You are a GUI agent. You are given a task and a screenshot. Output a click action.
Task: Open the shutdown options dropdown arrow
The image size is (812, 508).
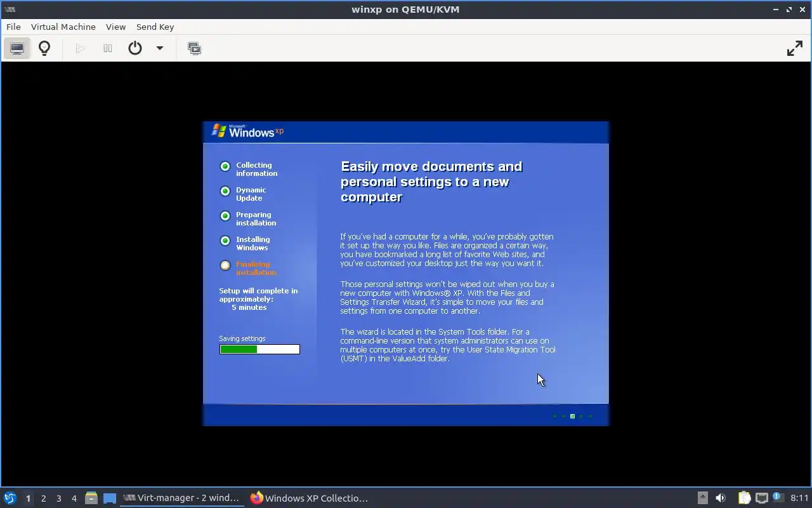pyautogui.click(x=160, y=48)
